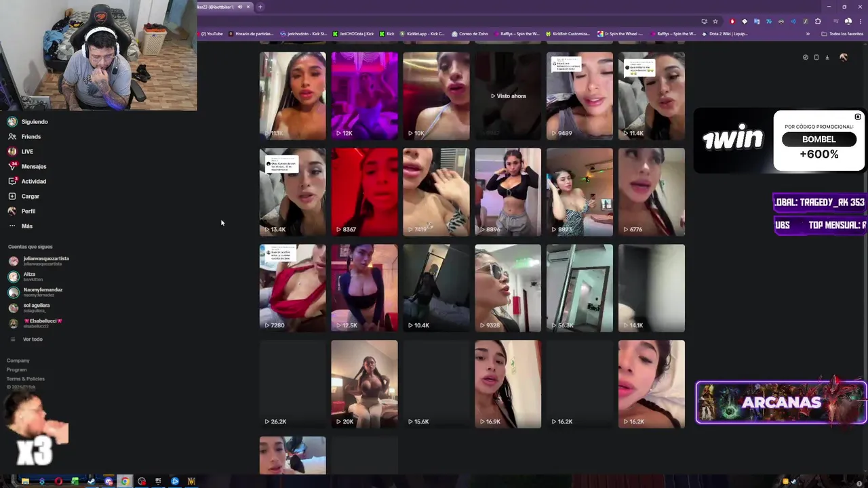Play the video with 9489 views

point(580,96)
